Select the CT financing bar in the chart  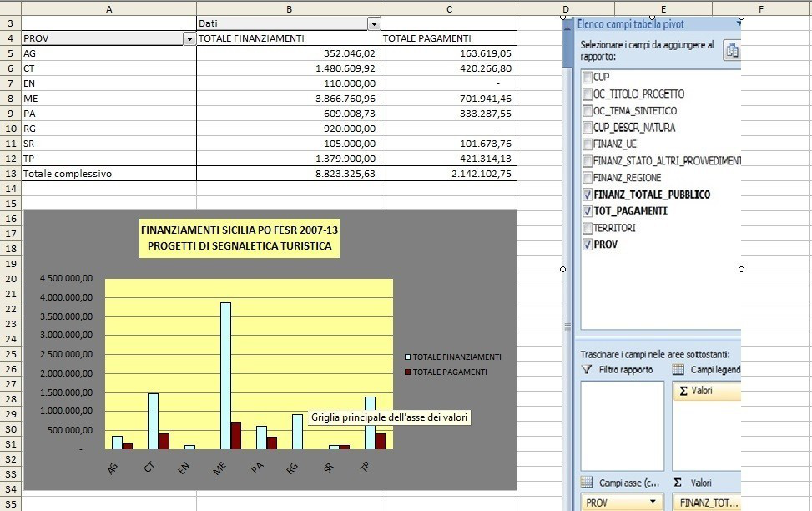click(x=153, y=422)
